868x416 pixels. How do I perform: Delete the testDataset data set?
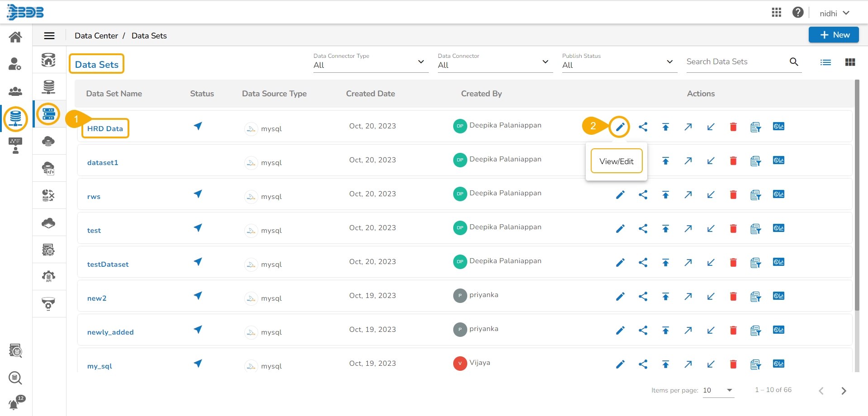click(x=733, y=263)
